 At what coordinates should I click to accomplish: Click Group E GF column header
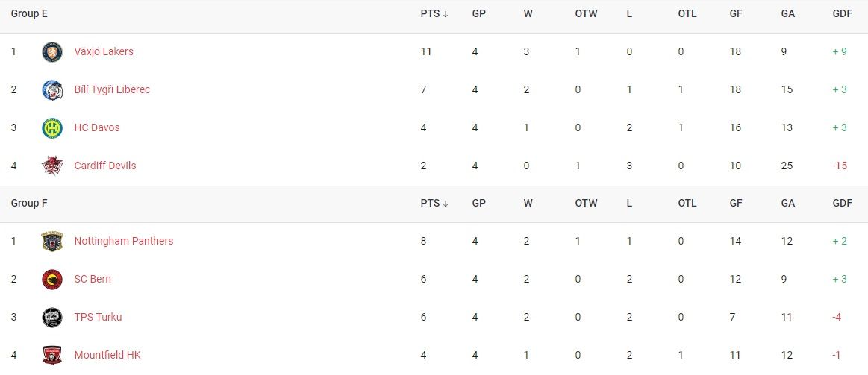tap(736, 14)
